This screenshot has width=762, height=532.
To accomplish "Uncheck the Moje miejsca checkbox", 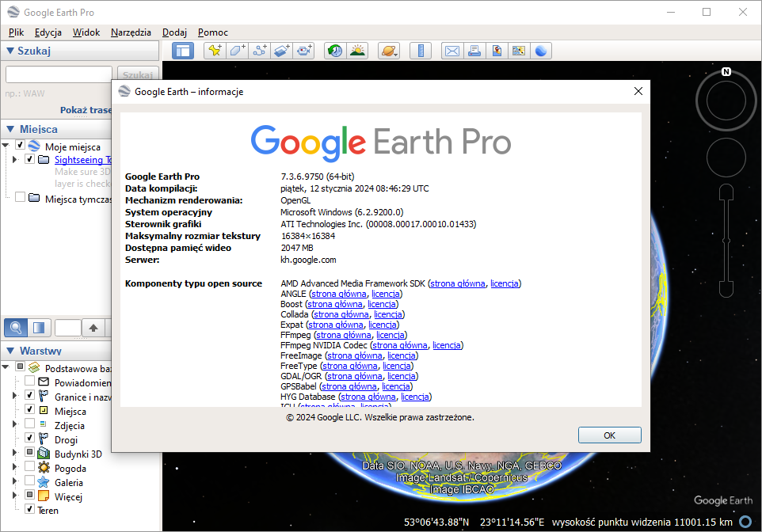I will (20, 145).
